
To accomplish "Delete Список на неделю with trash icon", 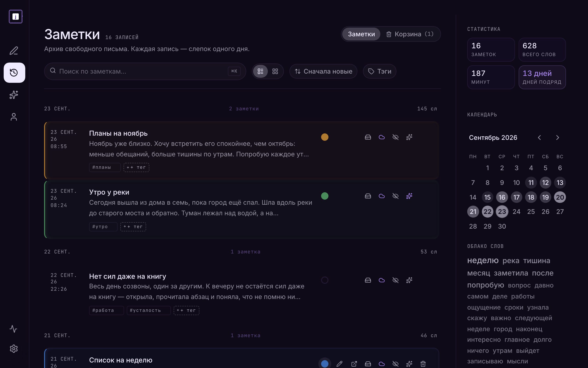I will (x=423, y=364).
